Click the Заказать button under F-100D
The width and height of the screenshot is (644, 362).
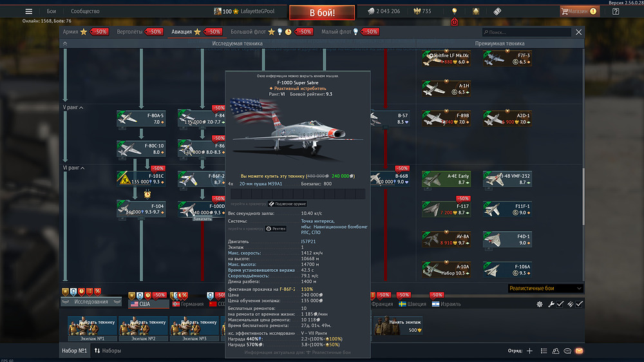(x=202, y=219)
